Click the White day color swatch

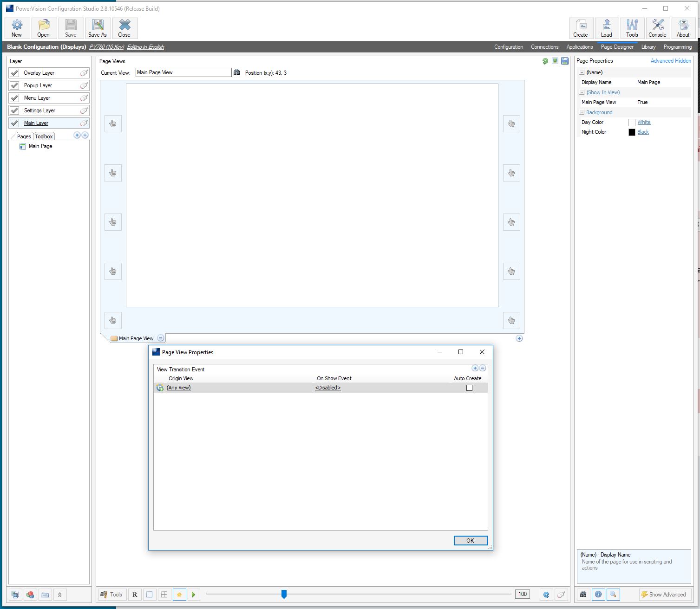[x=632, y=123]
